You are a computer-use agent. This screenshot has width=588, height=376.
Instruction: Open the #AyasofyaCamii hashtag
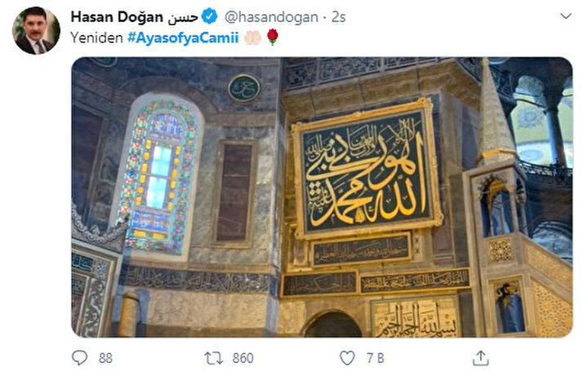click(x=183, y=38)
